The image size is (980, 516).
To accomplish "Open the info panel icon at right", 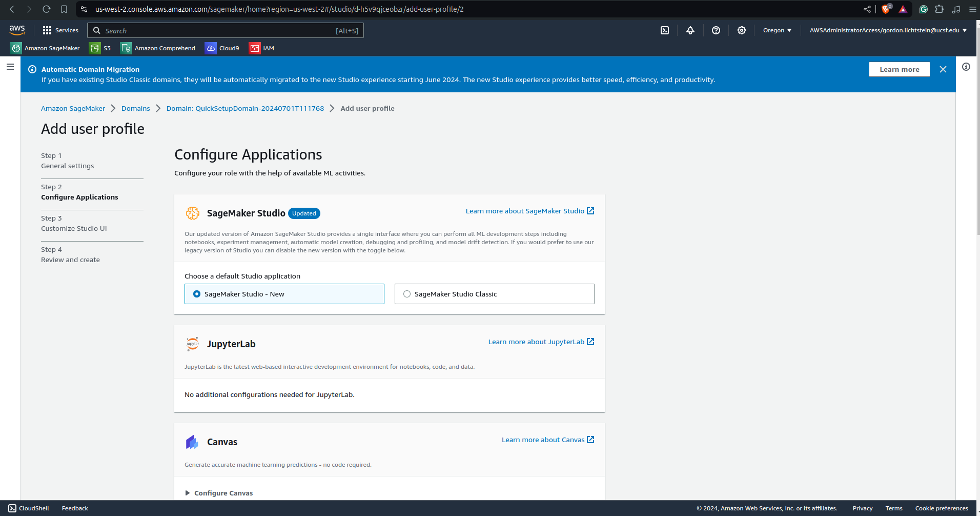I will [x=966, y=67].
